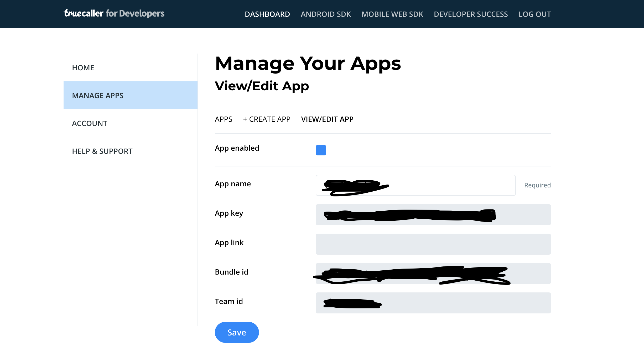The height and width of the screenshot is (357, 644).
Task: Open the MOBILE WEB SDK page
Action: click(x=392, y=14)
